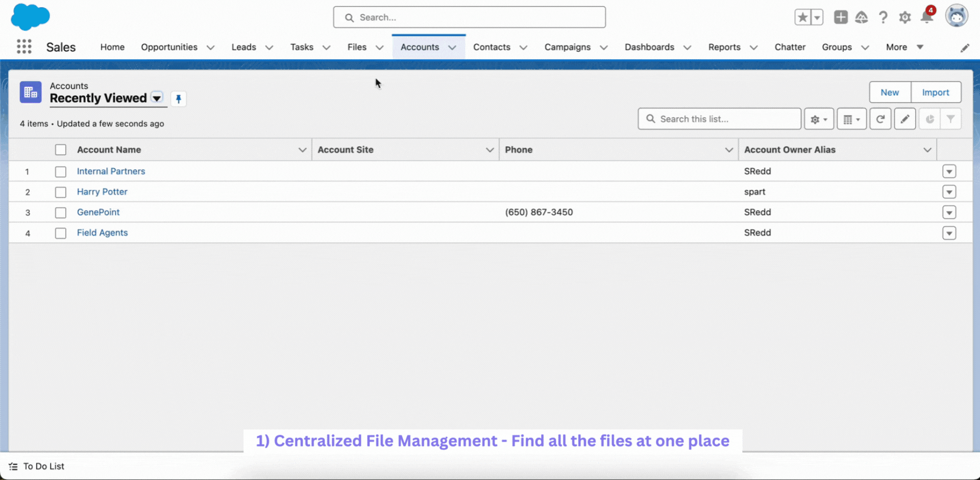The height and width of the screenshot is (480, 980).
Task: Open the Field Agents account link
Action: pyautogui.click(x=102, y=233)
